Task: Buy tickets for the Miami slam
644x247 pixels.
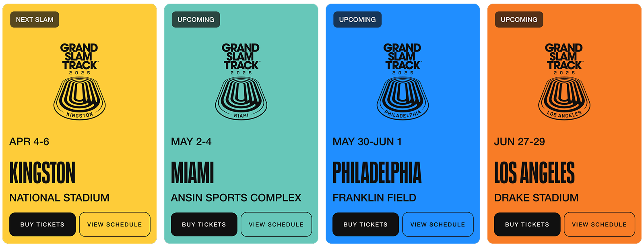Action: coord(204,224)
